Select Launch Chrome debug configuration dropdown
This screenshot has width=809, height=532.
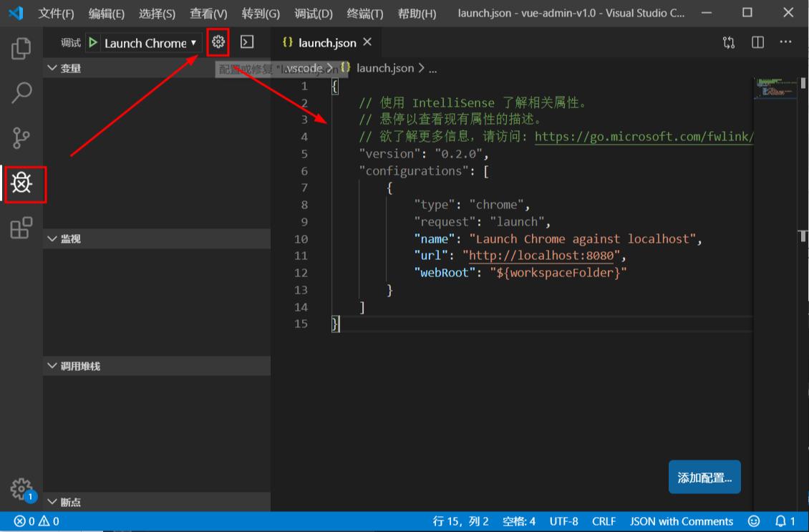pyautogui.click(x=150, y=43)
